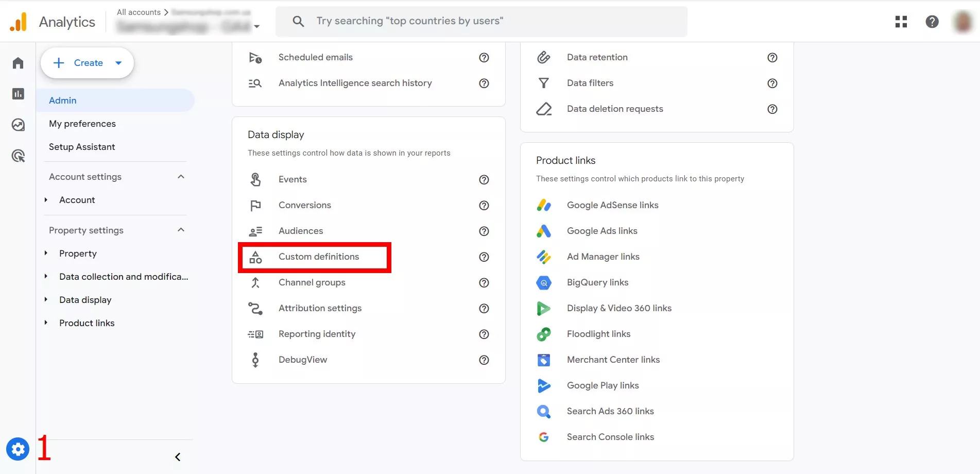Open the user profile avatar
The image size is (980, 474).
click(x=963, y=22)
